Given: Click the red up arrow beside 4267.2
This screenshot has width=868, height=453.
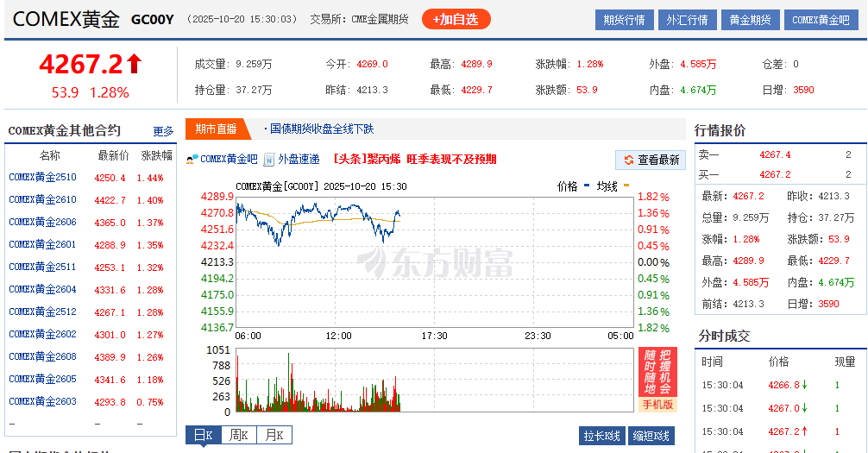Looking at the screenshot, I should click(x=134, y=64).
